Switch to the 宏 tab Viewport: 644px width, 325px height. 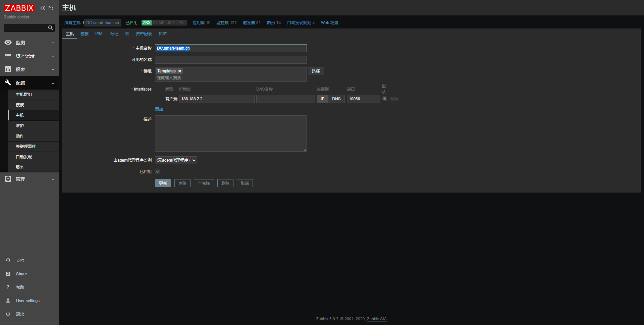coord(127,34)
